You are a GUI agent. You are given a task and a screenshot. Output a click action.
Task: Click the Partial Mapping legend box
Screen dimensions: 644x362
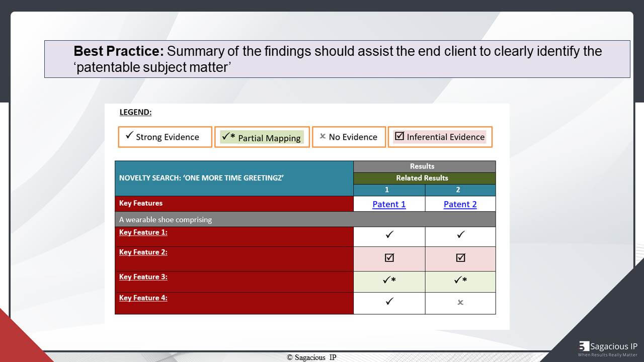tap(262, 137)
